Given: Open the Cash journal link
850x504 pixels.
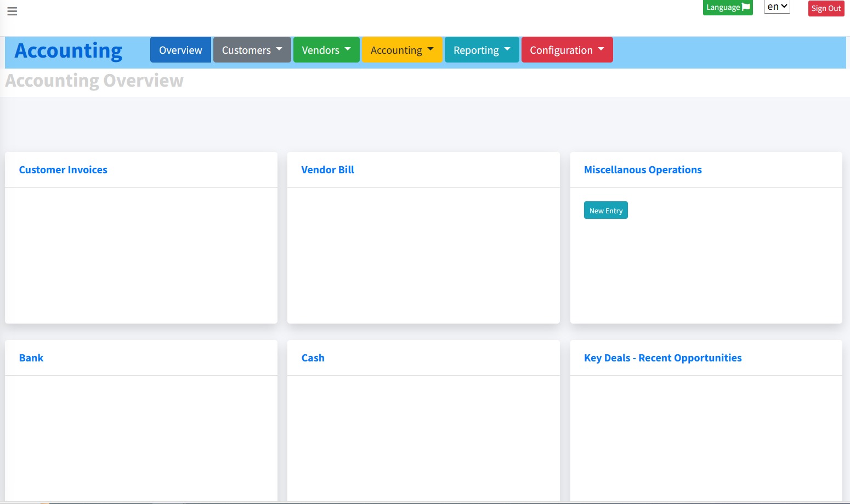Looking at the screenshot, I should [x=313, y=358].
